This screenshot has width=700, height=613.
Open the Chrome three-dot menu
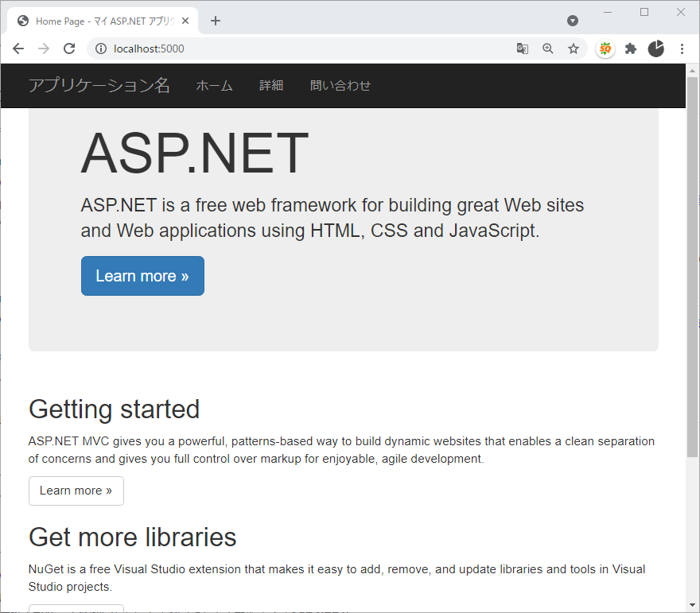tap(682, 48)
